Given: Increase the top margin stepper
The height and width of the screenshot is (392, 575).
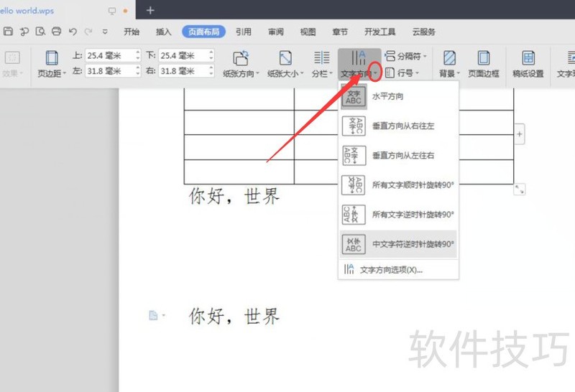Looking at the screenshot, I should pos(138,52).
